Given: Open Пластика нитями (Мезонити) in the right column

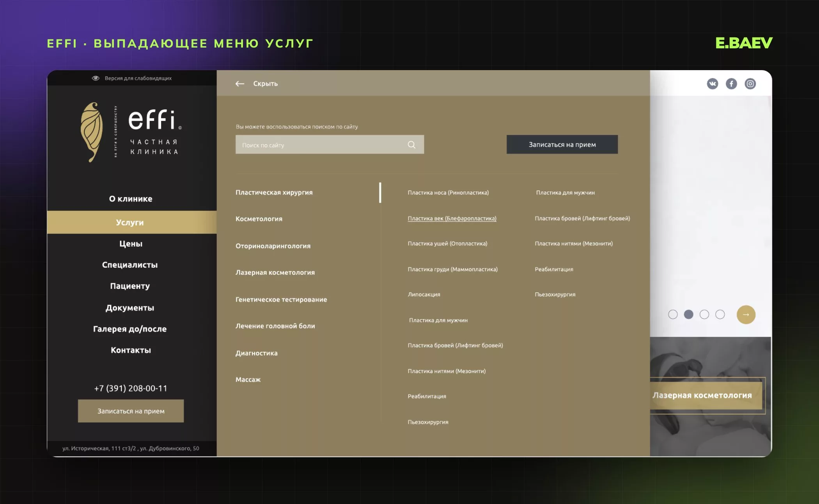Looking at the screenshot, I should point(574,244).
